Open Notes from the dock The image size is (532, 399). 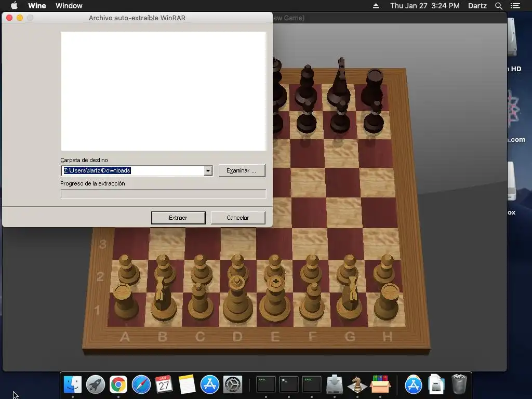187,384
